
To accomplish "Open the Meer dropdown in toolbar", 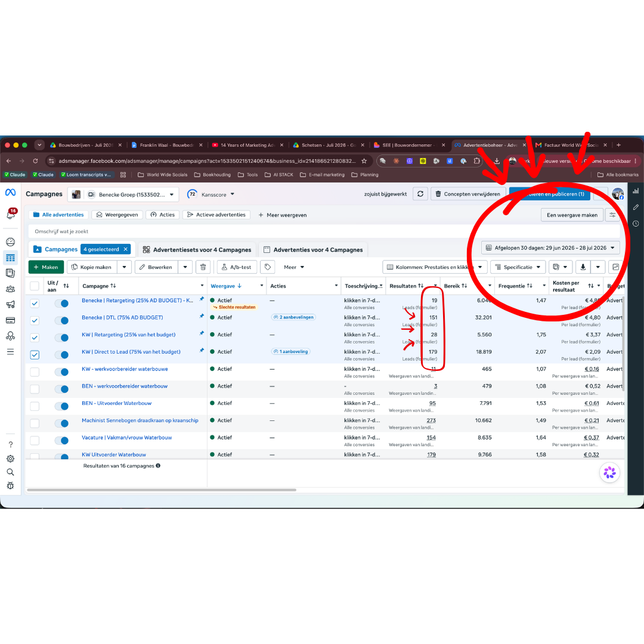I will click(293, 267).
